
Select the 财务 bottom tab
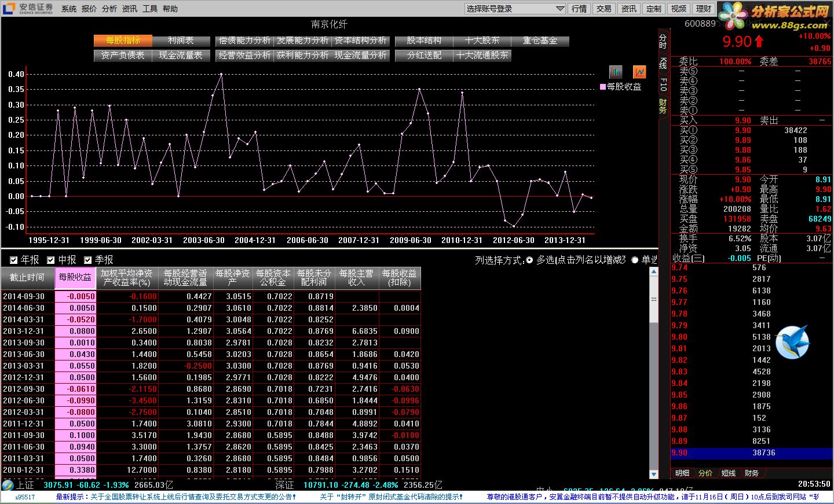pos(752,473)
